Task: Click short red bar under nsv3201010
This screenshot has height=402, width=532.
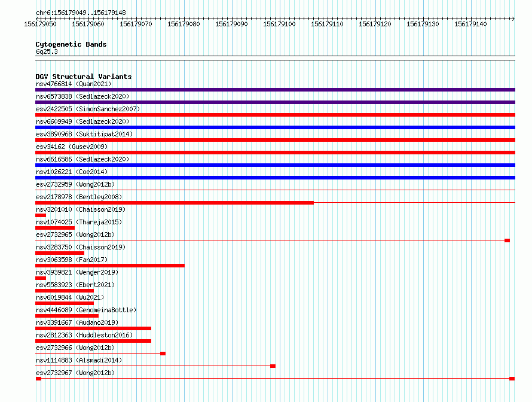Action: [x=41, y=215]
